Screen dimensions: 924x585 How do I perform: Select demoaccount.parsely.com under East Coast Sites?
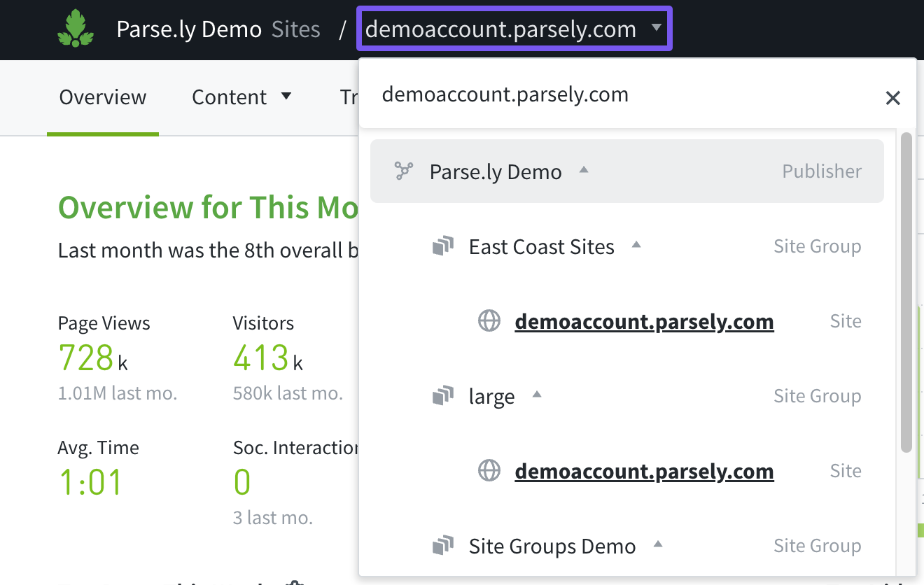pos(644,321)
